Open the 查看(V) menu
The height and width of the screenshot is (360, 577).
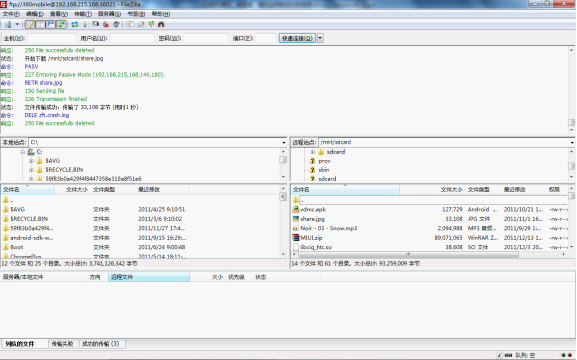[59, 14]
